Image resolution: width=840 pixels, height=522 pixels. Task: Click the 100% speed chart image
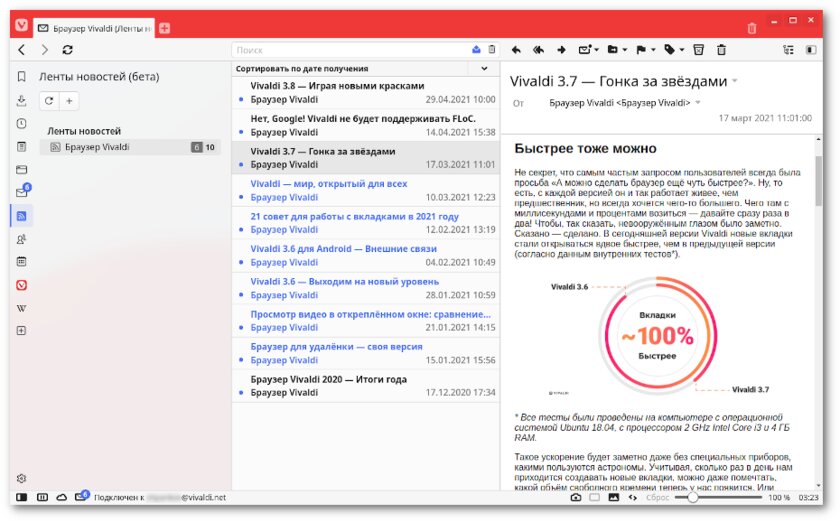tap(659, 336)
